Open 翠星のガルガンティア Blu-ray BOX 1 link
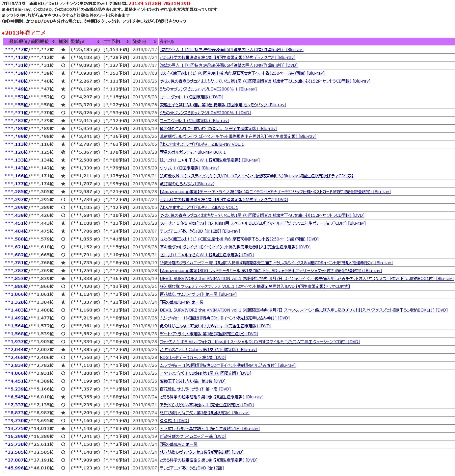Image resolution: width=455 pixels, height=476 pixels. 193,152
